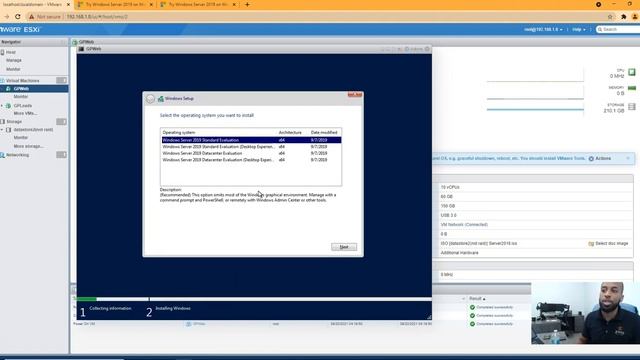Click More VMs in Navigator

click(x=25, y=113)
